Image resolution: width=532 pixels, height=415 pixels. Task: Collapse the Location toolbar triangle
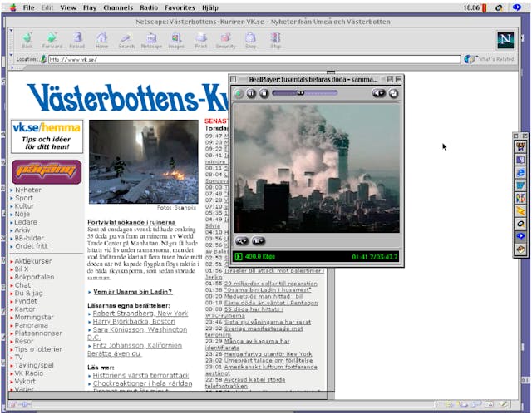pos(11,55)
